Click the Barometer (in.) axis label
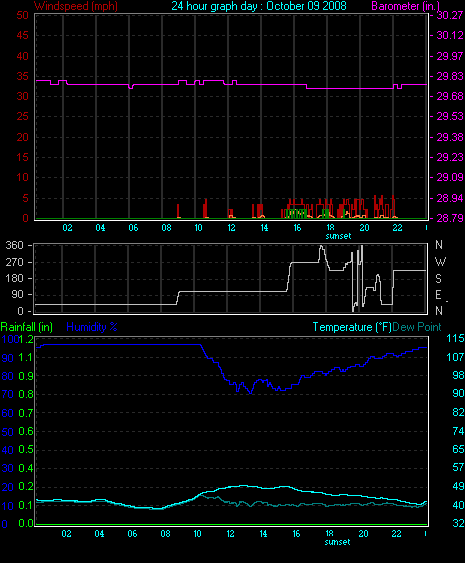 pyautogui.click(x=405, y=6)
